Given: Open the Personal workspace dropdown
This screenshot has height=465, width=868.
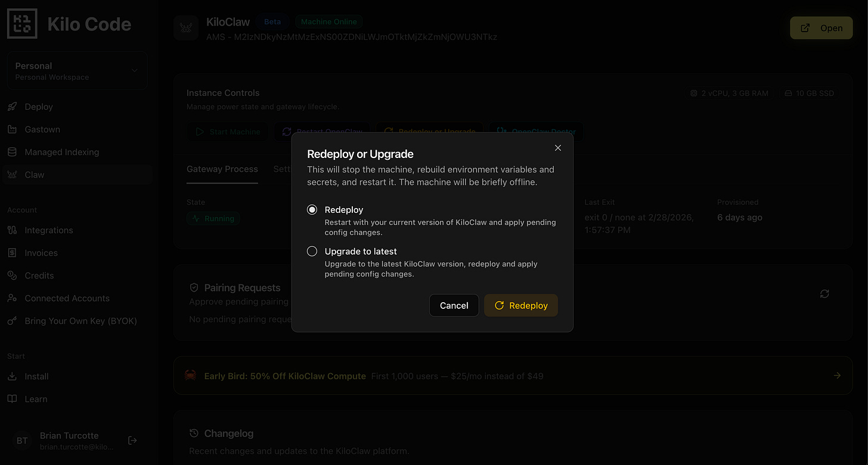Looking at the screenshot, I should pyautogui.click(x=77, y=70).
